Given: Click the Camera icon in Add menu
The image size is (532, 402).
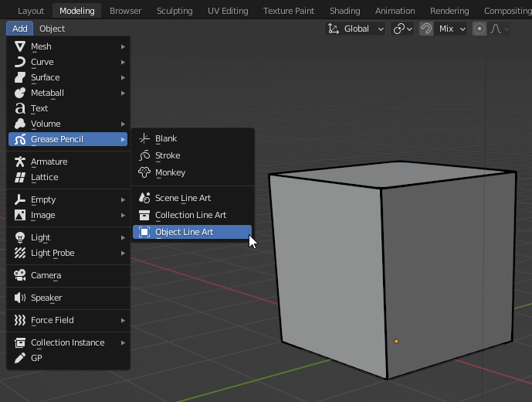Looking at the screenshot, I should coord(20,275).
